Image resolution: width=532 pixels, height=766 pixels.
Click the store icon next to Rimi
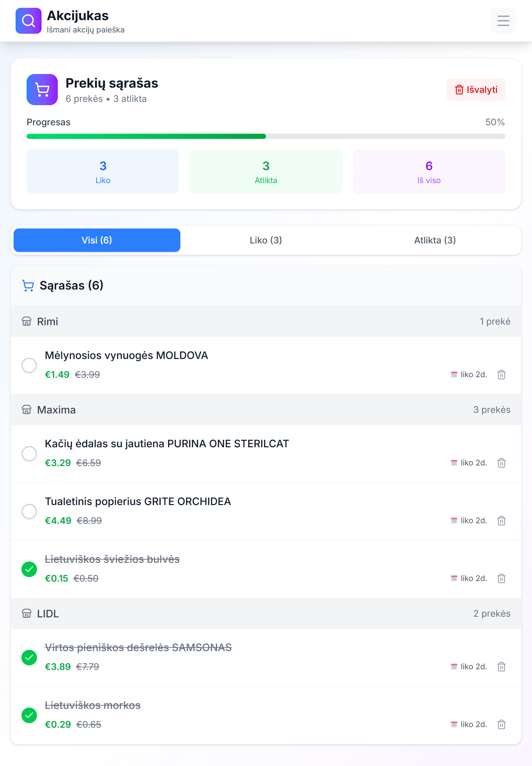(27, 321)
